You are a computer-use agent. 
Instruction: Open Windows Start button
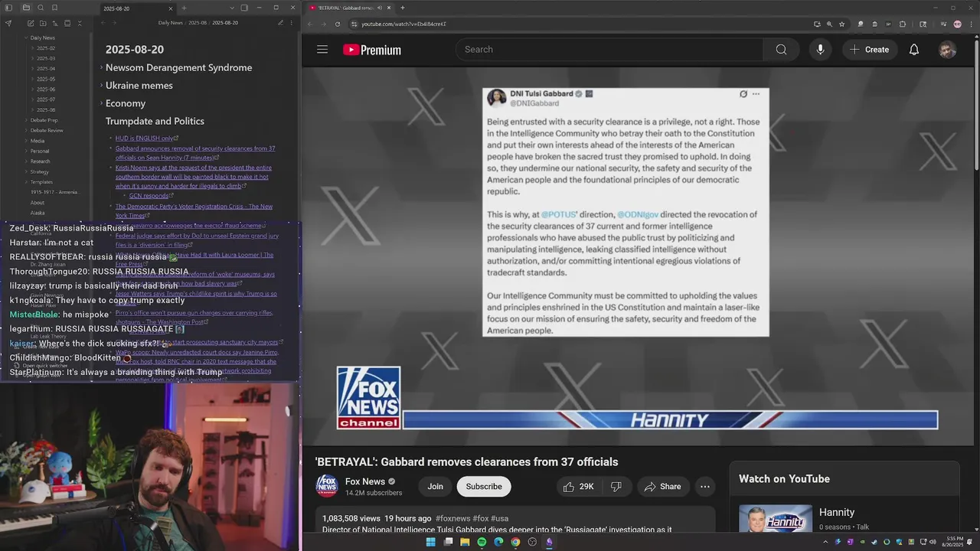point(430,542)
